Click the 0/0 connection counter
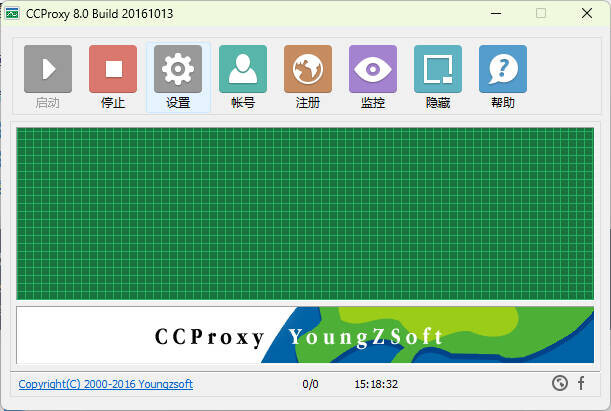Image resolution: width=611 pixels, height=411 pixels. [x=310, y=384]
